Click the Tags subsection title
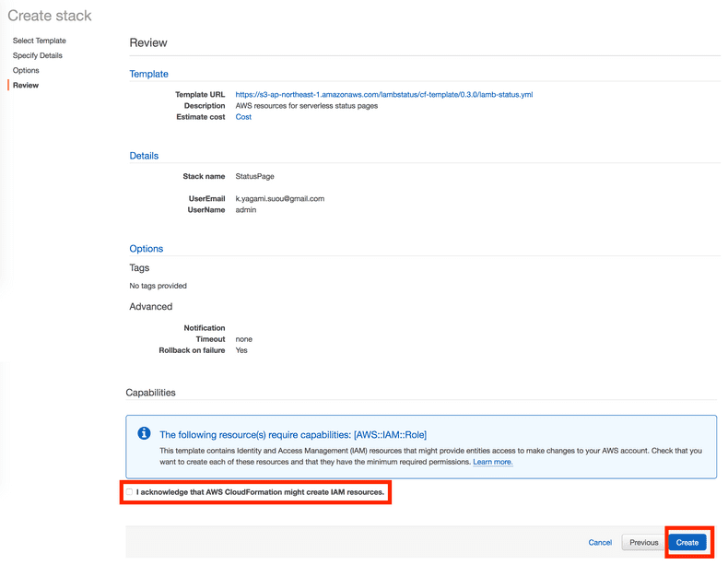Screen dimensions: 728x565 pyautogui.click(x=139, y=268)
